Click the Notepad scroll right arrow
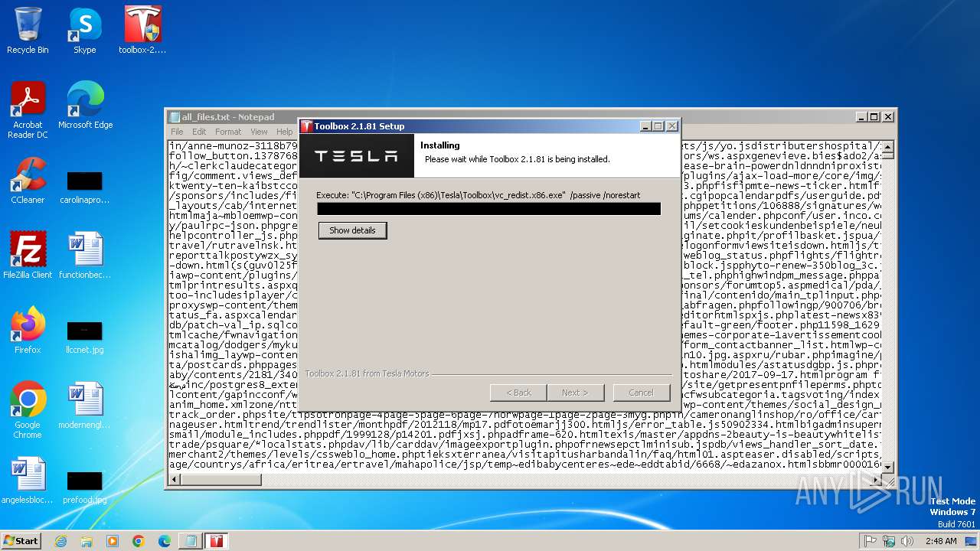 pyautogui.click(x=876, y=480)
